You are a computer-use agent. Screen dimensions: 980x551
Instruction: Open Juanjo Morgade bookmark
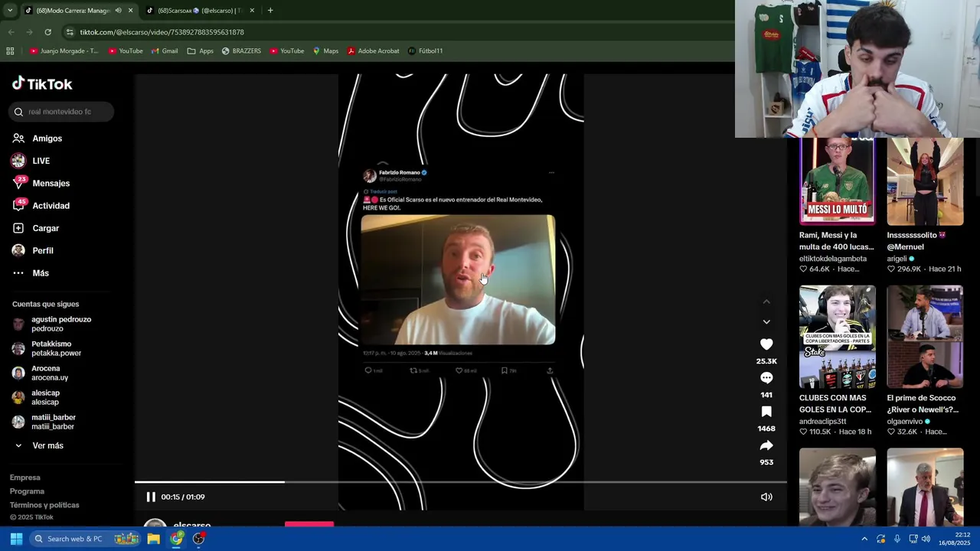(64, 51)
